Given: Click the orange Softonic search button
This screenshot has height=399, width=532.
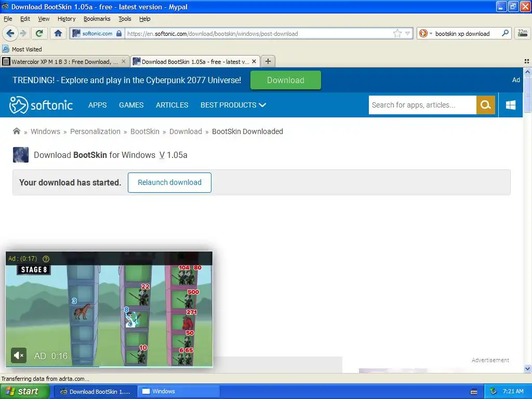Looking at the screenshot, I should point(486,105).
